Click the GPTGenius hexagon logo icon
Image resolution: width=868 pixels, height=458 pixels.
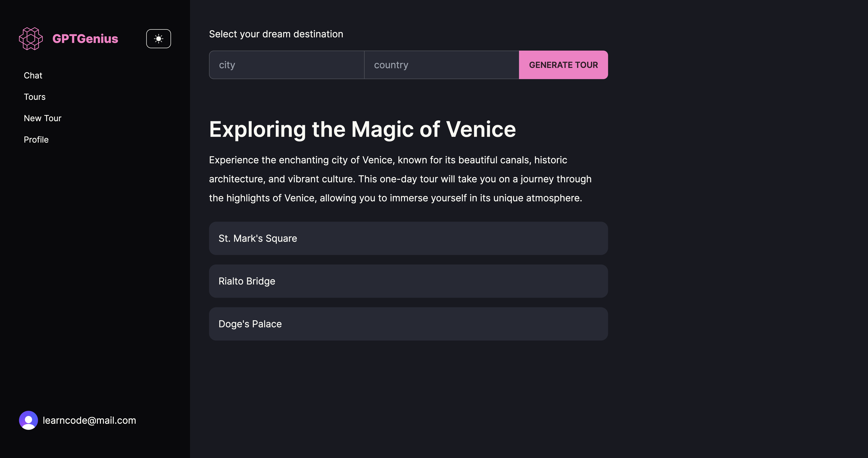31,39
